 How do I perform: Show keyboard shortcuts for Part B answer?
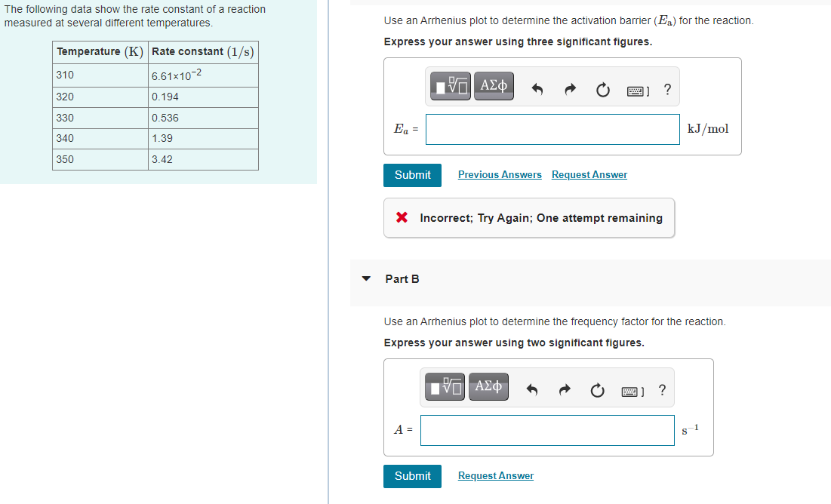632,392
